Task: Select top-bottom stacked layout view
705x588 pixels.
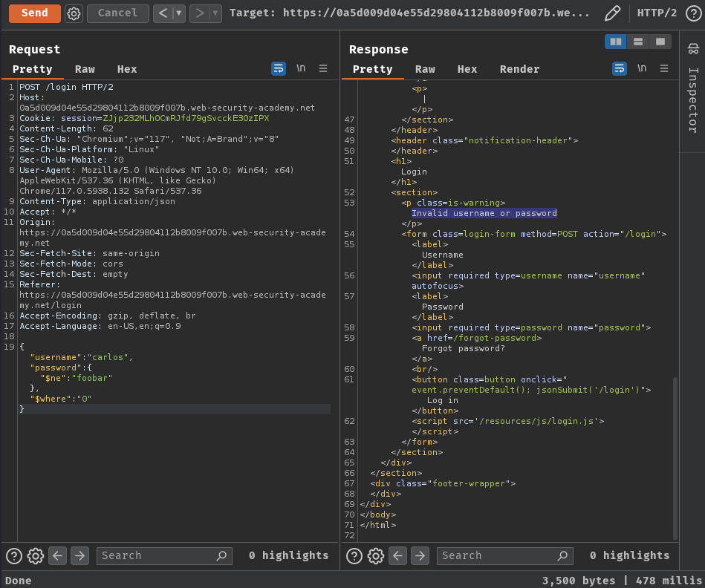Action: coord(637,42)
